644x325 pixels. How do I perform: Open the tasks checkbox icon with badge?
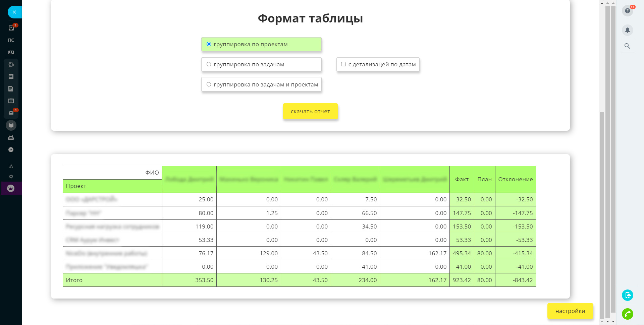(x=11, y=28)
